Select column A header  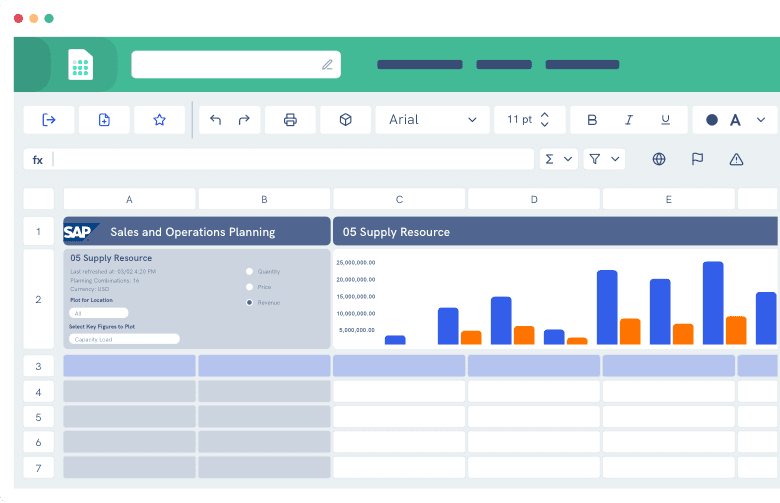click(x=129, y=199)
